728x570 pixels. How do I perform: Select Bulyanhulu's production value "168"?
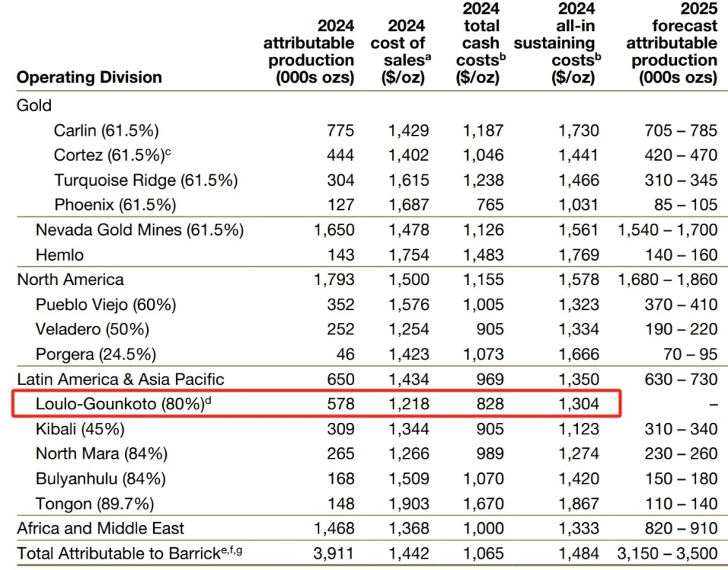tap(340, 478)
